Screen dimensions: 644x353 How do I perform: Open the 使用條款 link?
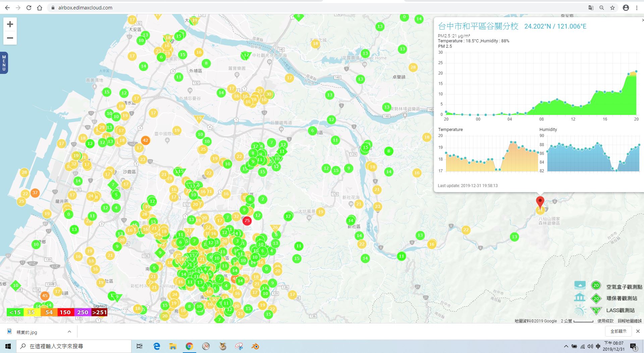point(605,321)
